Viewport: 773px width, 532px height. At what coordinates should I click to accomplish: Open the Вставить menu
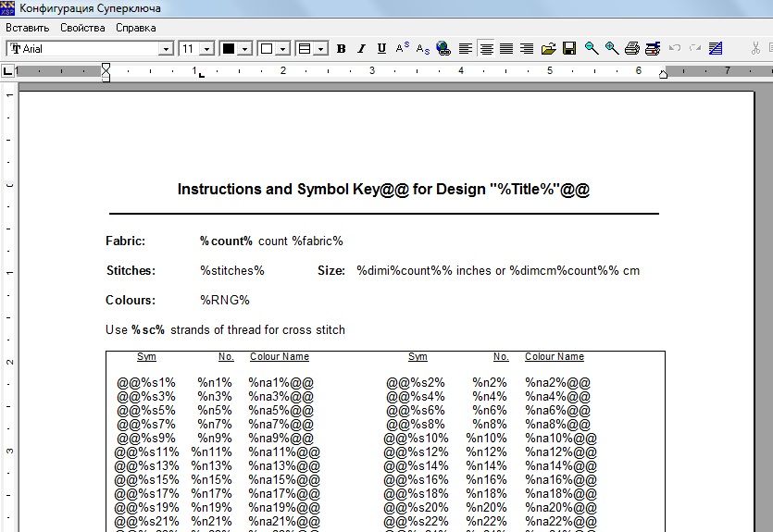[27, 28]
